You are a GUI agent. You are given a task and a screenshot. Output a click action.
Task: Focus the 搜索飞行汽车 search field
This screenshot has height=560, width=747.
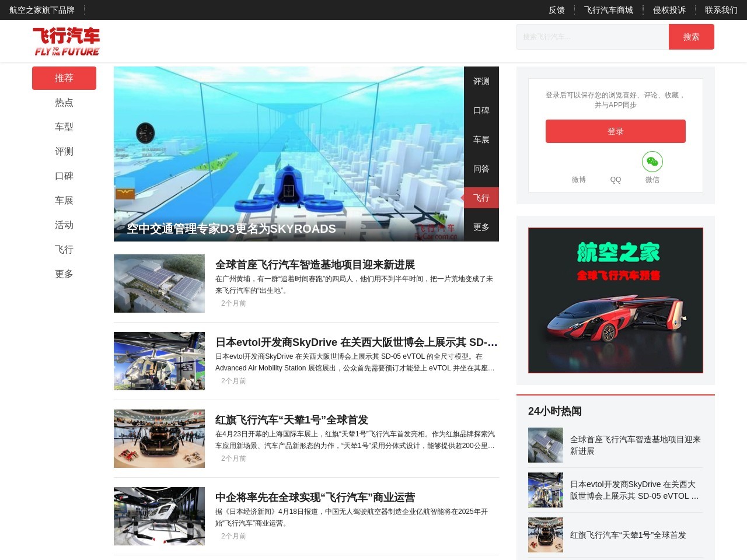tap(592, 37)
